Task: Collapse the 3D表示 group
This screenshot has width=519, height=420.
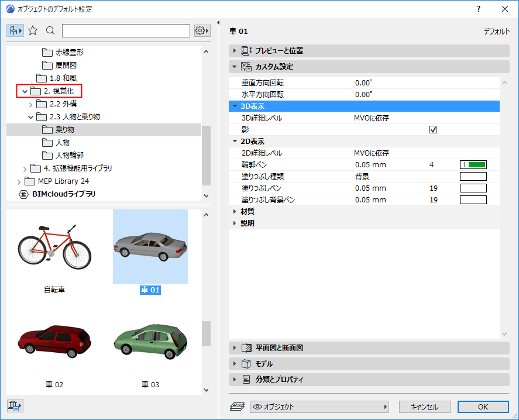Action: 235,106
